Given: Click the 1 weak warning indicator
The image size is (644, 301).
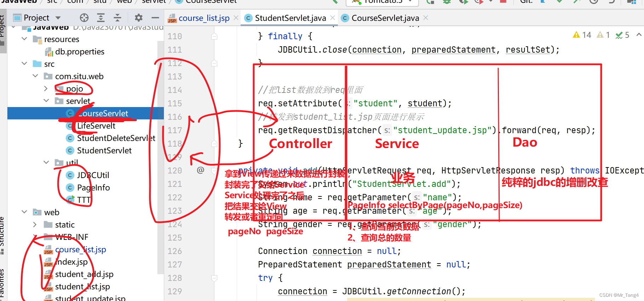Looking at the screenshot, I should pyautogui.click(x=603, y=35).
